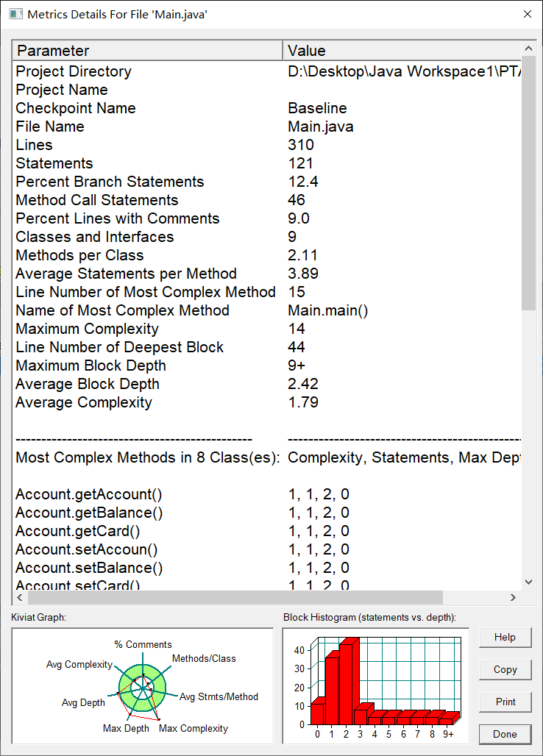Close the dialog with Done button
This screenshot has width=543, height=756.
tap(505, 734)
